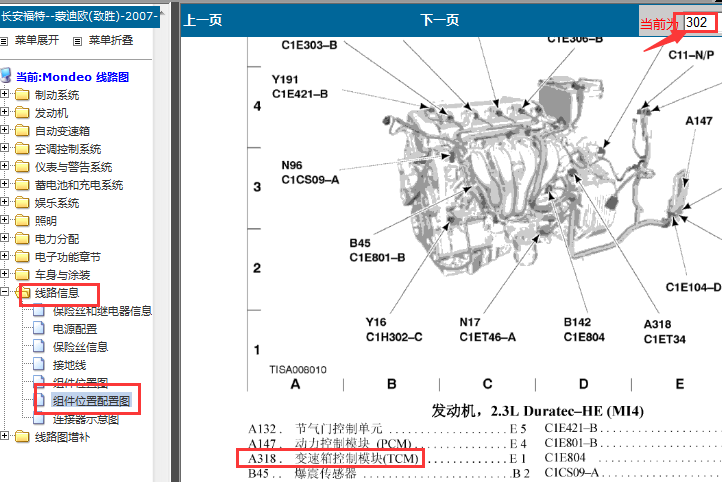Click the folder icon next to 娱乐系统
Image resolution: width=722 pixels, height=482 pixels.
pos(22,203)
